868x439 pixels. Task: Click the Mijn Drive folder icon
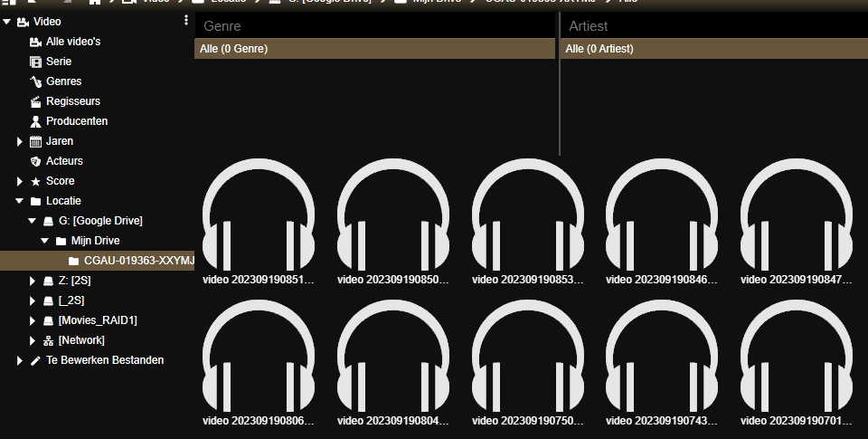[x=61, y=241]
